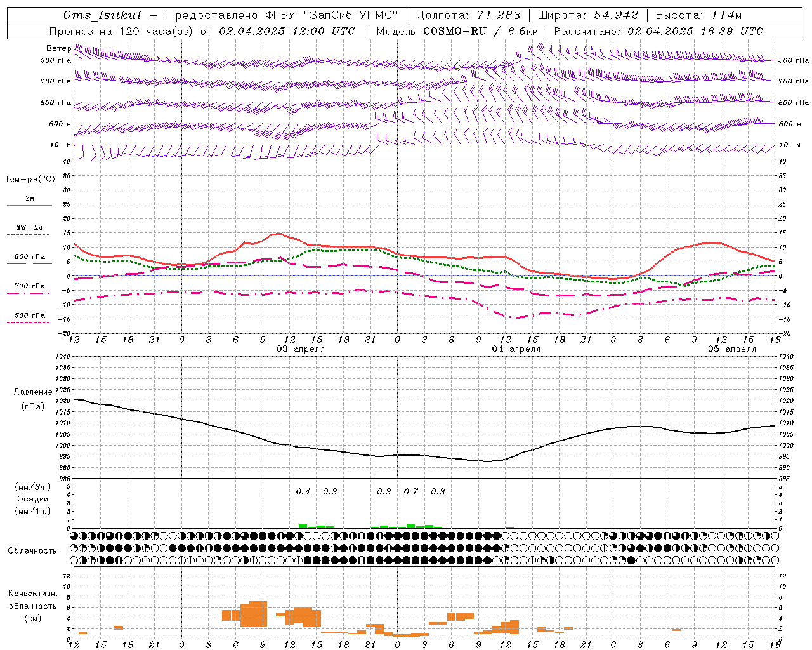Click the Oms_Isilkul station title
This screenshot has height=650, width=812.
(x=103, y=15)
